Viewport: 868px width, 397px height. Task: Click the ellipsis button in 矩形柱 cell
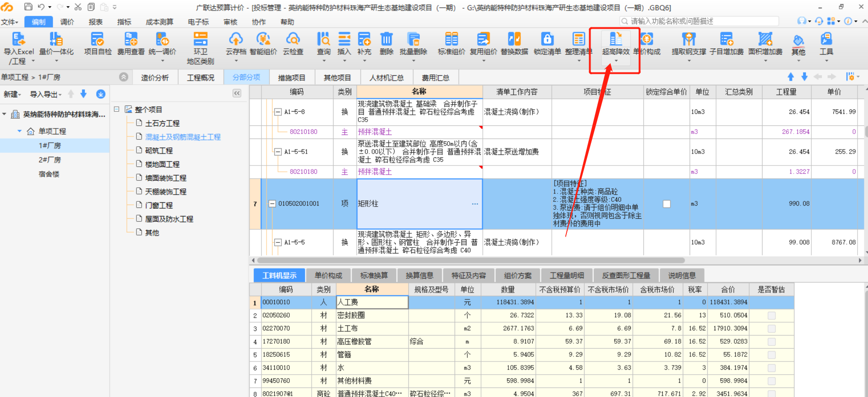(475, 204)
